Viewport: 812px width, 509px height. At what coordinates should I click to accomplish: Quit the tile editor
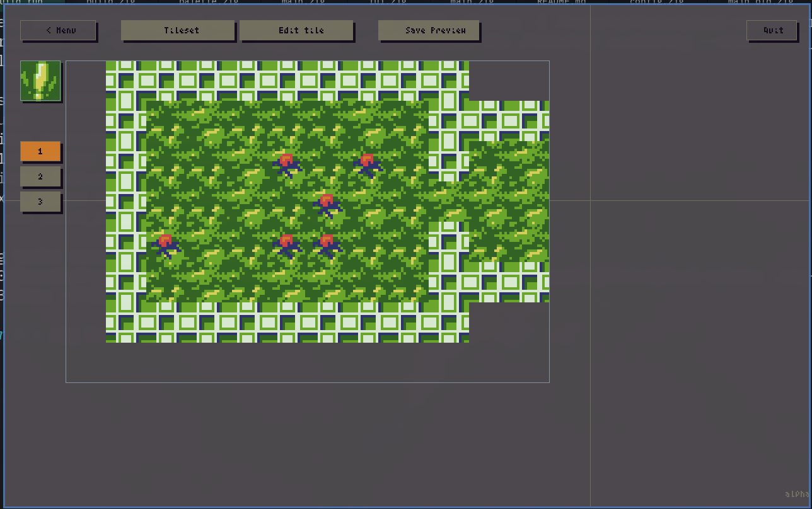point(772,30)
